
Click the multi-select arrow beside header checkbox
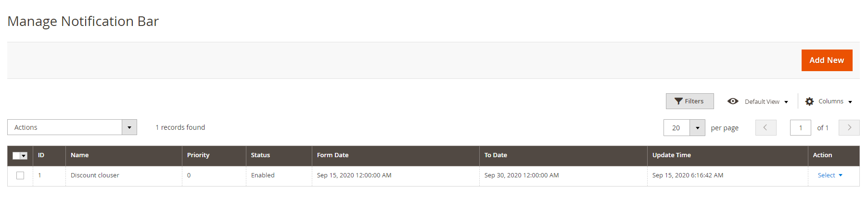24,156
